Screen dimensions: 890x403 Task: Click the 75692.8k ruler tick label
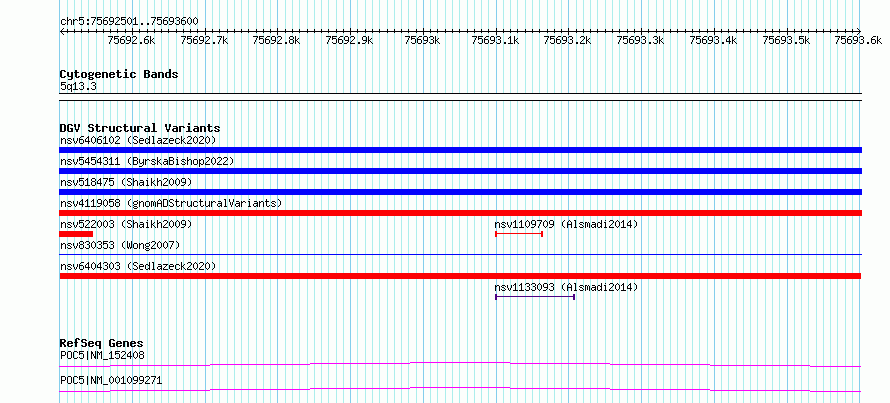pos(276,40)
